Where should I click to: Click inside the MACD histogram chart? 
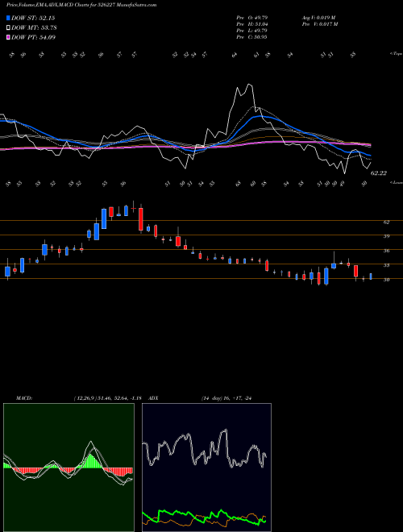pos(69,468)
